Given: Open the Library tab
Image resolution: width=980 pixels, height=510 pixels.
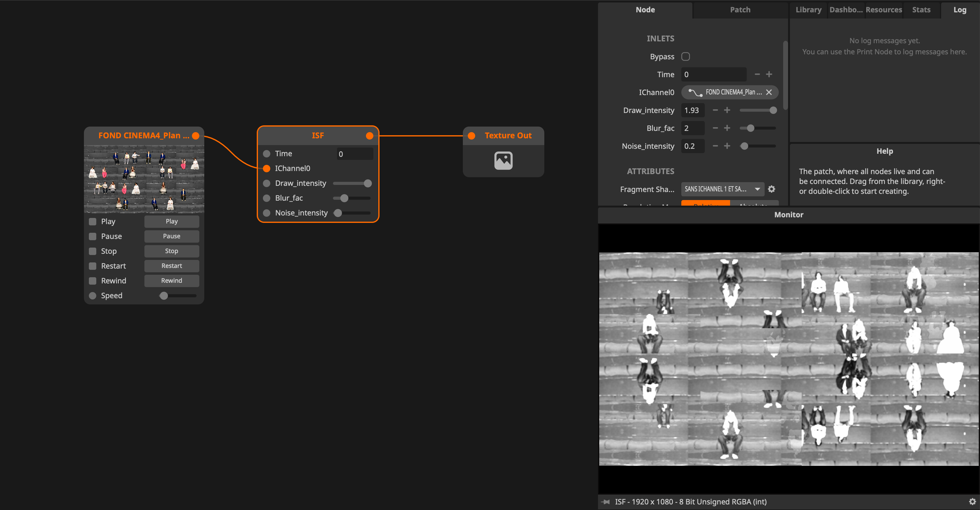Looking at the screenshot, I should (x=808, y=10).
